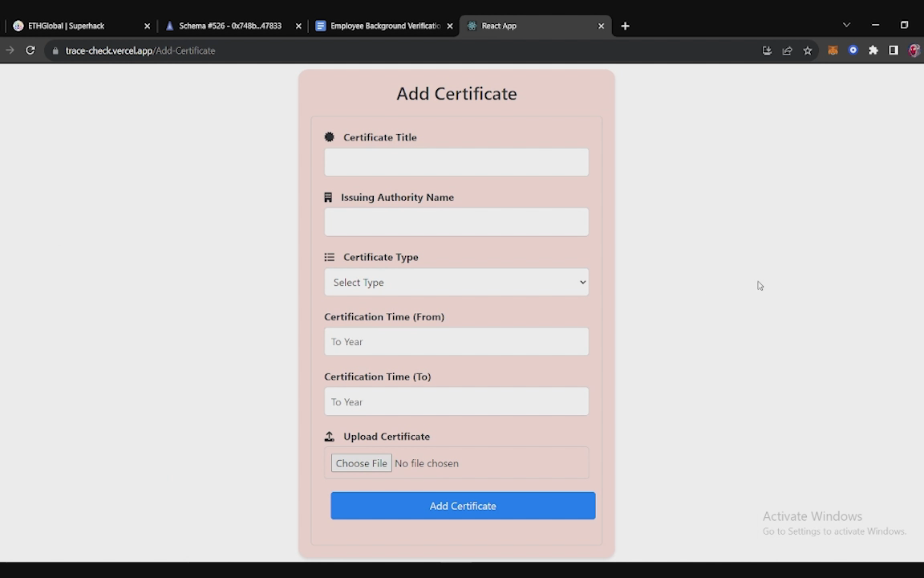This screenshot has width=924, height=578.
Task: Open the blue circle extension icon
Action: point(853,51)
